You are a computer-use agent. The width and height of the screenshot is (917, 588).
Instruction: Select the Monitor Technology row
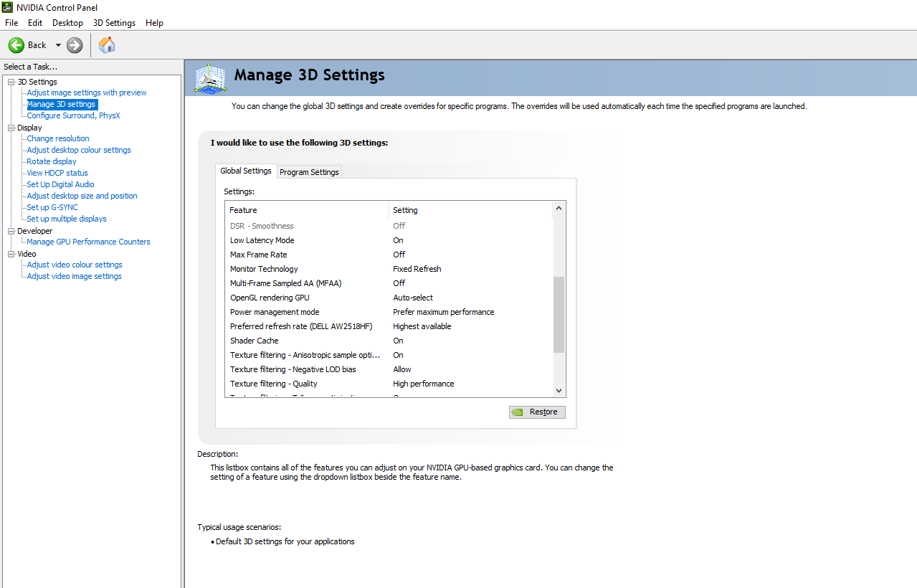tap(389, 269)
